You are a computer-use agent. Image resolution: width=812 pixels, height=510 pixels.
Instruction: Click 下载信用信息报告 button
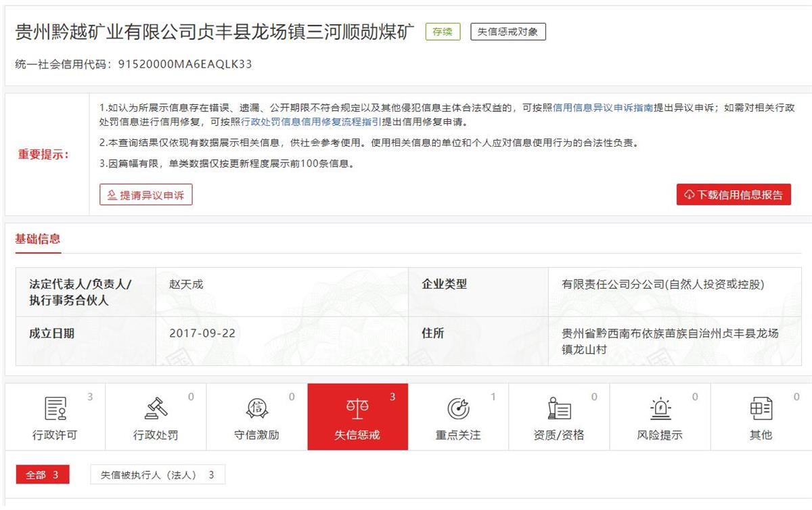point(734,195)
